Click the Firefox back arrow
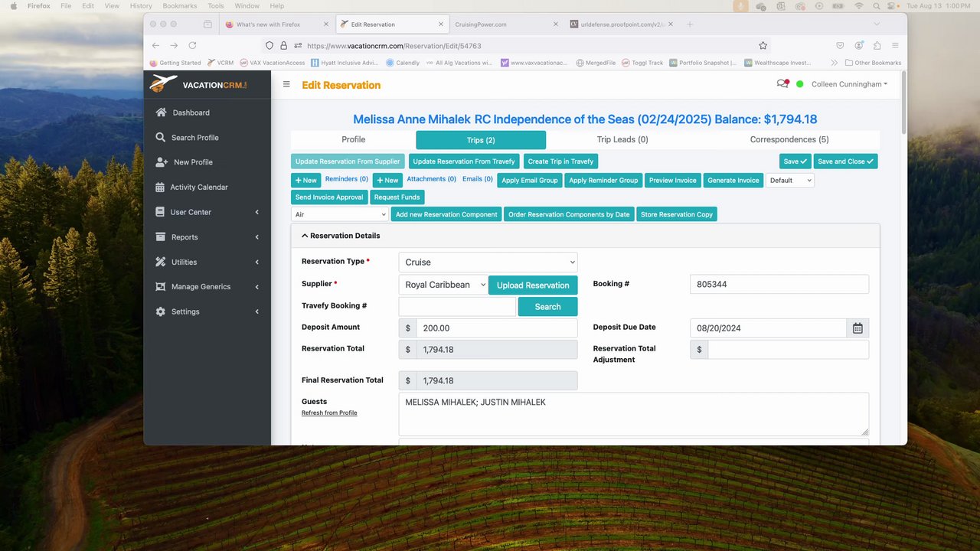This screenshot has width=980, height=551. [156, 45]
